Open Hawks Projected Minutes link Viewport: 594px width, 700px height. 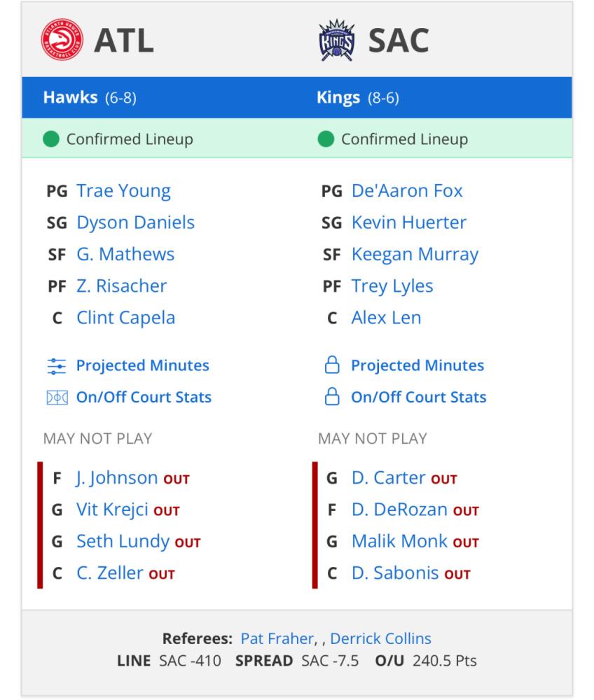(x=142, y=365)
